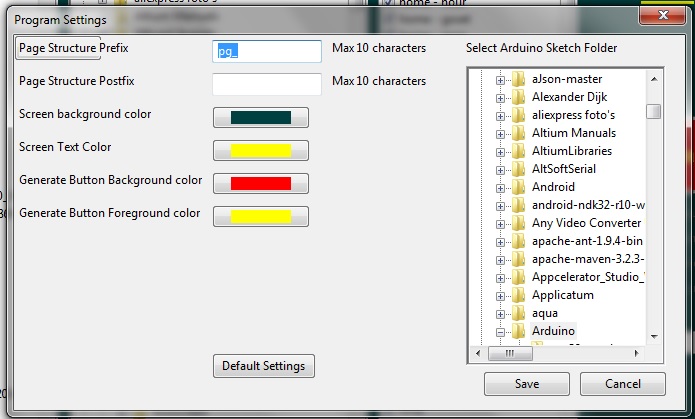Screen dimensions: 695x419
Task: Click the aJson-master folder icon
Action: (x=518, y=79)
